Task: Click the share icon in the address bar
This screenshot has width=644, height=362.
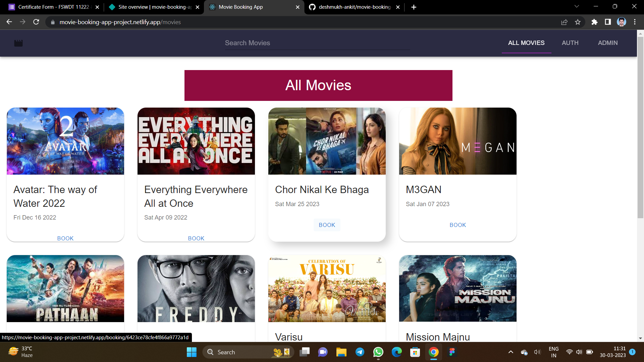Action: pos(565,22)
